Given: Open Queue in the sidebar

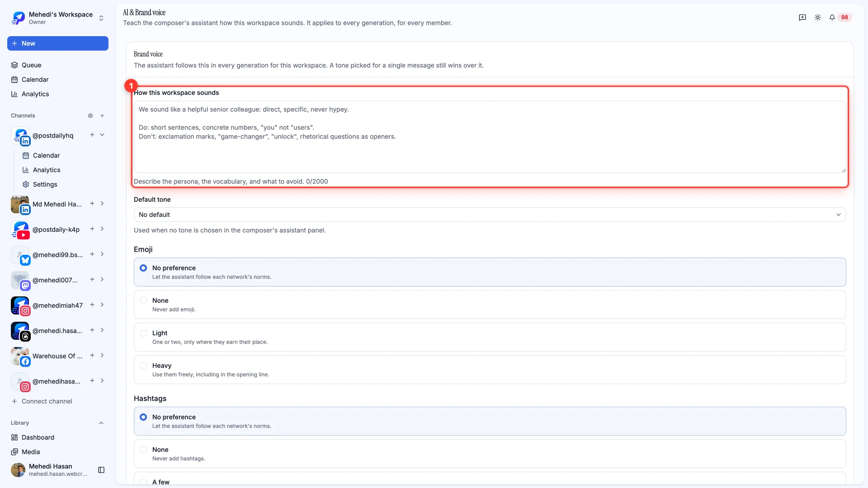Looking at the screenshot, I should point(58,65).
